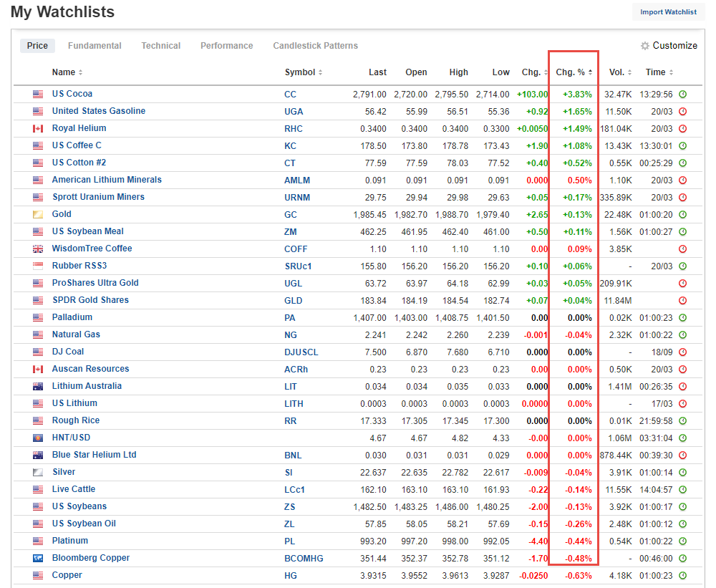This screenshot has height=588, width=716.
Task: Click the Last column header
Action: pyautogui.click(x=377, y=72)
